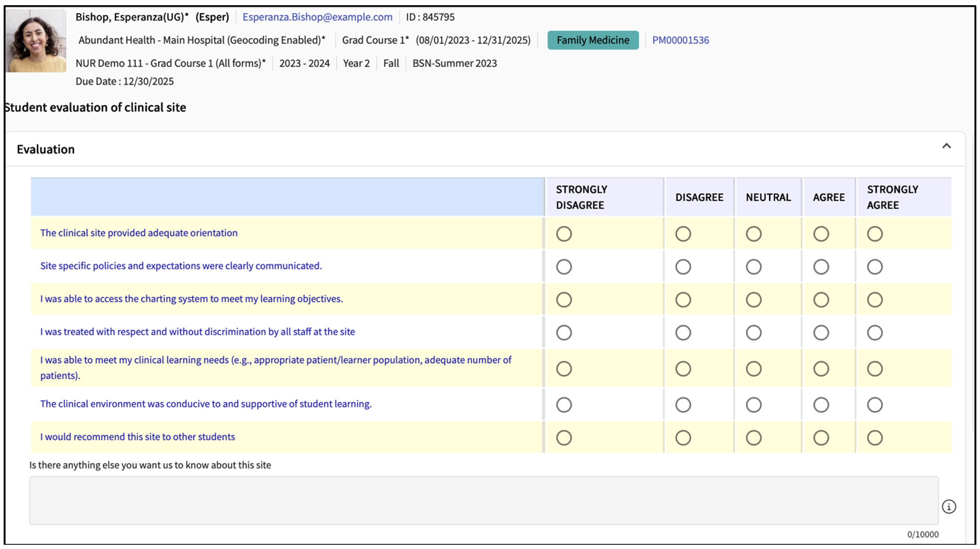Mark Strongly Agree for recommend this site
Screen dimensions: 980x549
[x=874, y=438]
